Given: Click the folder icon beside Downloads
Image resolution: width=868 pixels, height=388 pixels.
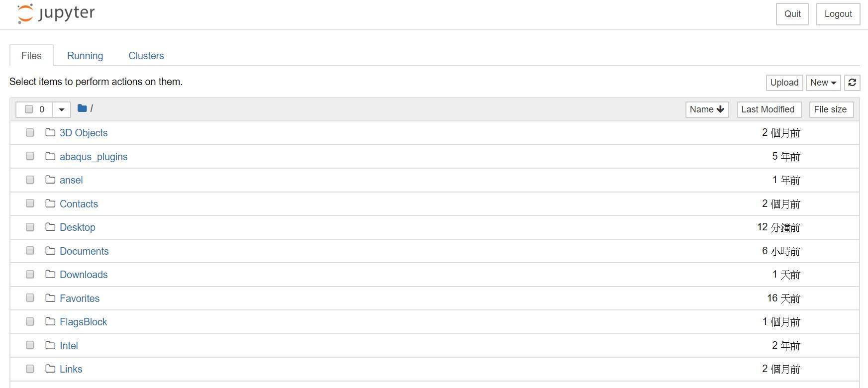Looking at the screenshot, I should (50, 274).
